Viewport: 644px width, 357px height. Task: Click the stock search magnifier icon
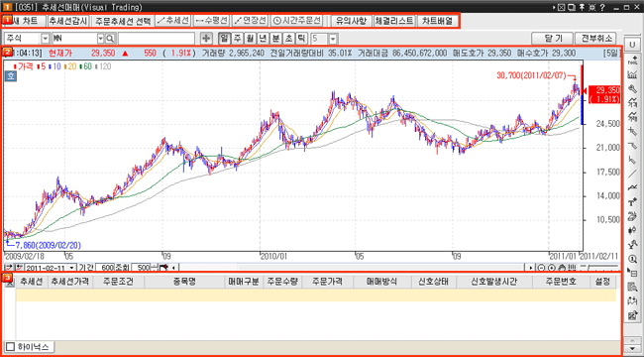pos(110,39)
